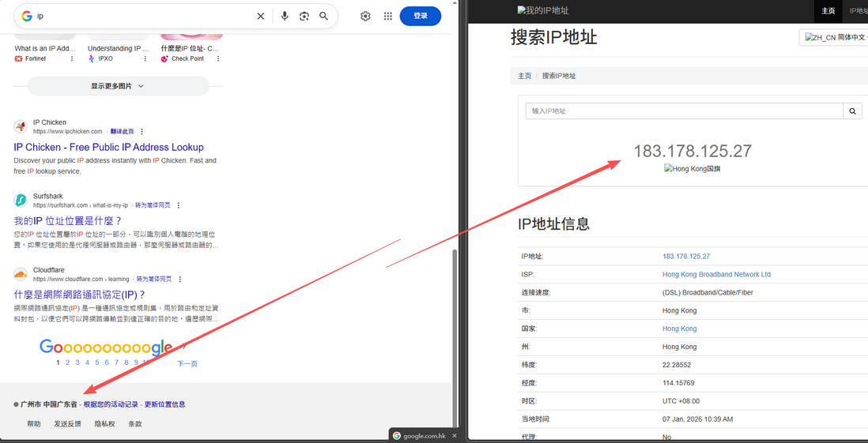868x443 pixels.
Task: Click the 隐私权 footer link
Action: pyautogui.click(x=104, y=424)
